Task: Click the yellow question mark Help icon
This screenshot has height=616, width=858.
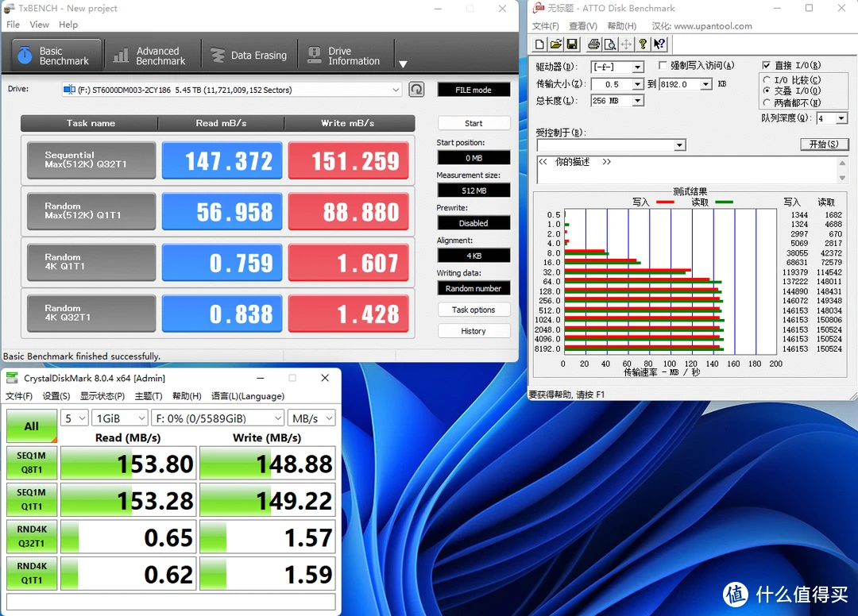Action: coord(644,44)
